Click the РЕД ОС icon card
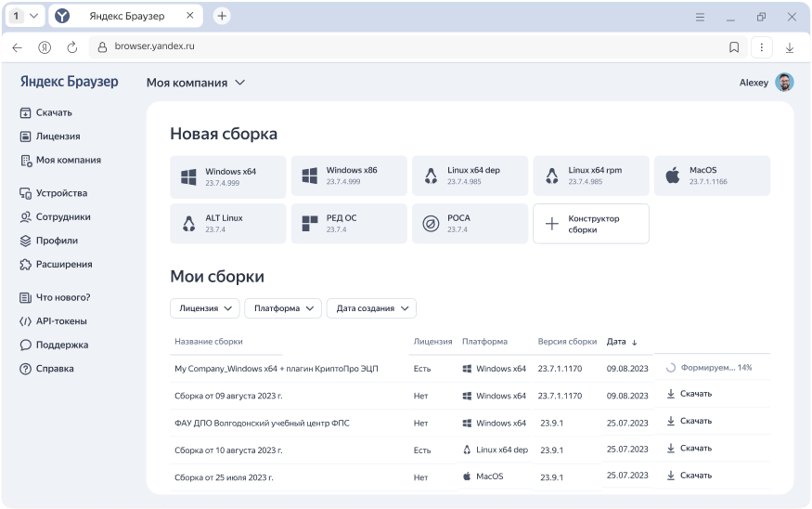 [349, 224]
